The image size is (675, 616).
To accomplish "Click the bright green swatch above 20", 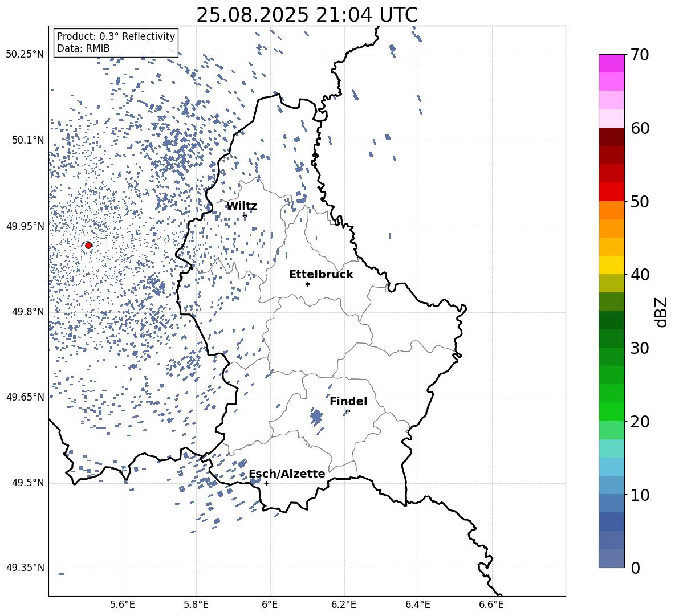I will point(612,411).
